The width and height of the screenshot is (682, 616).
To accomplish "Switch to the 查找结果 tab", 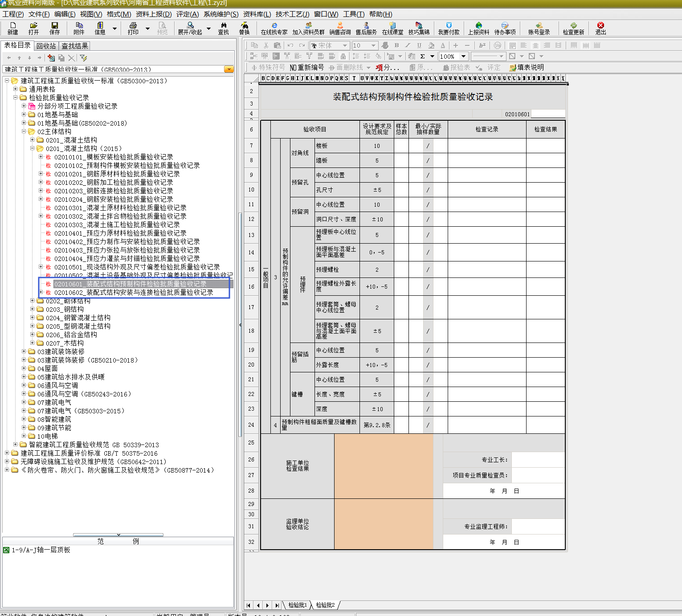I will (x=74, y=46).
